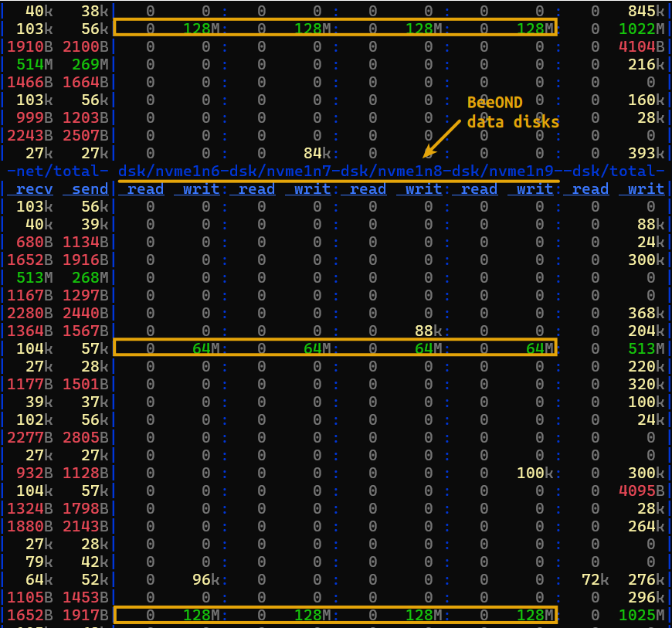672x628 pixels.
Task: Click the 2143B send value
Action: (86, 527)
